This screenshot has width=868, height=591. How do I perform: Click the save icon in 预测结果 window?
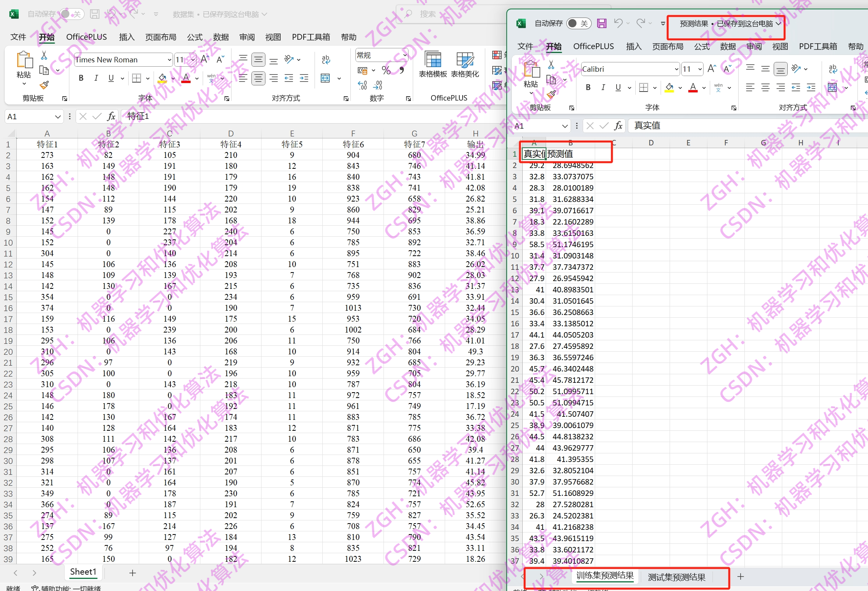point(601,24)
